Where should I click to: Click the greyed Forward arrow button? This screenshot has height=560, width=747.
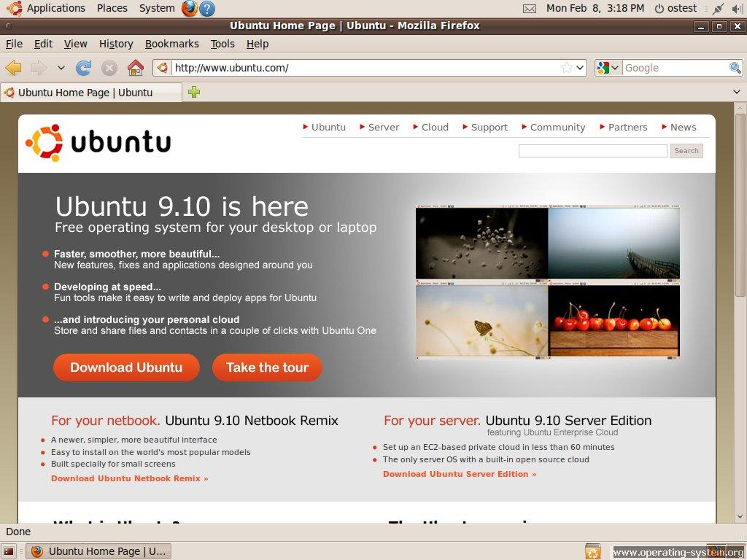39,68
